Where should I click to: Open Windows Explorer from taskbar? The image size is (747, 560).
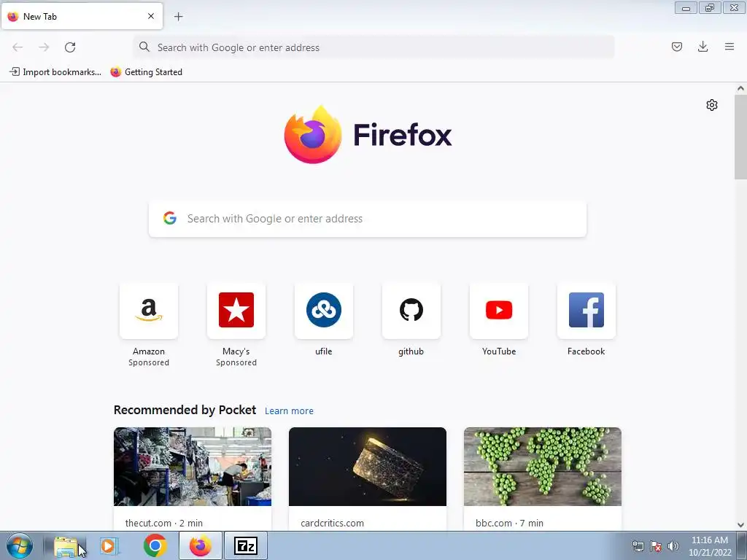66,545
